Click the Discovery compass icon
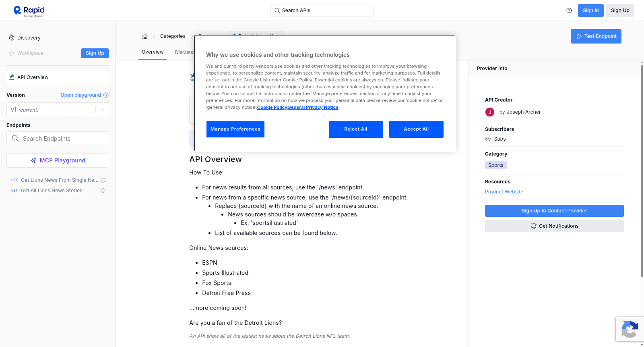 click(x=12, y=38)
